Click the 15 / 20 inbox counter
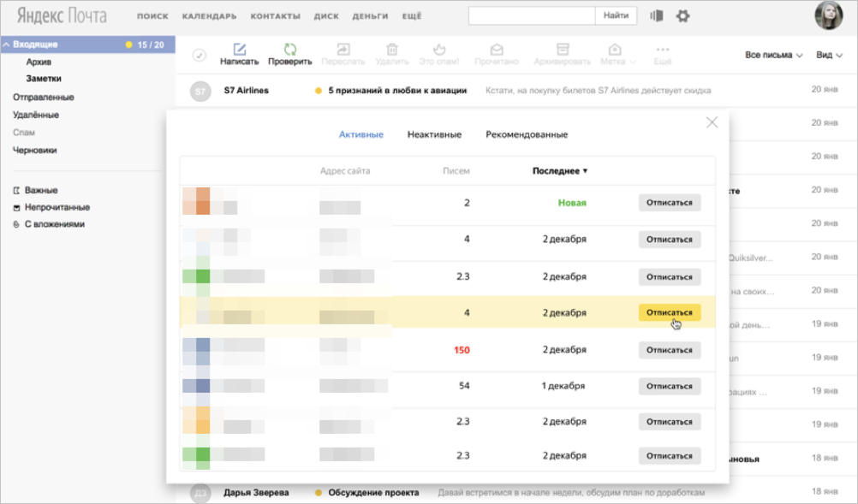The width and height of the screenshot is (858, 504). 151,44
